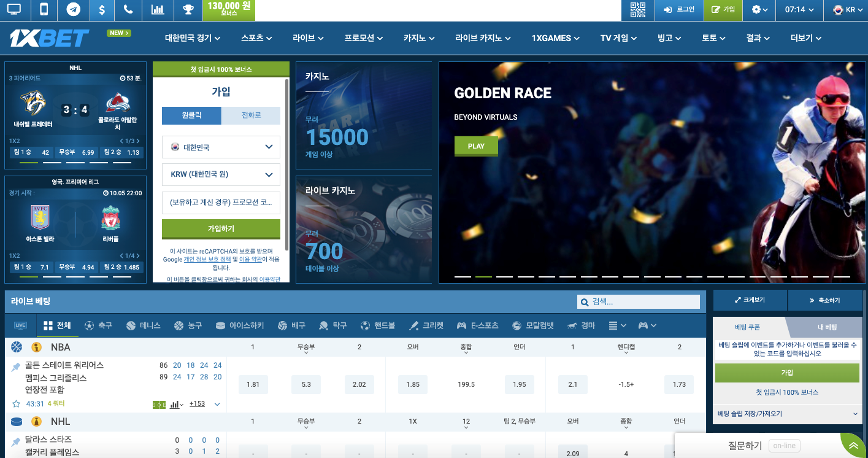Favorite the Warriors game with the star
Viewport: 868px width, 458px height.
point(16,404)
